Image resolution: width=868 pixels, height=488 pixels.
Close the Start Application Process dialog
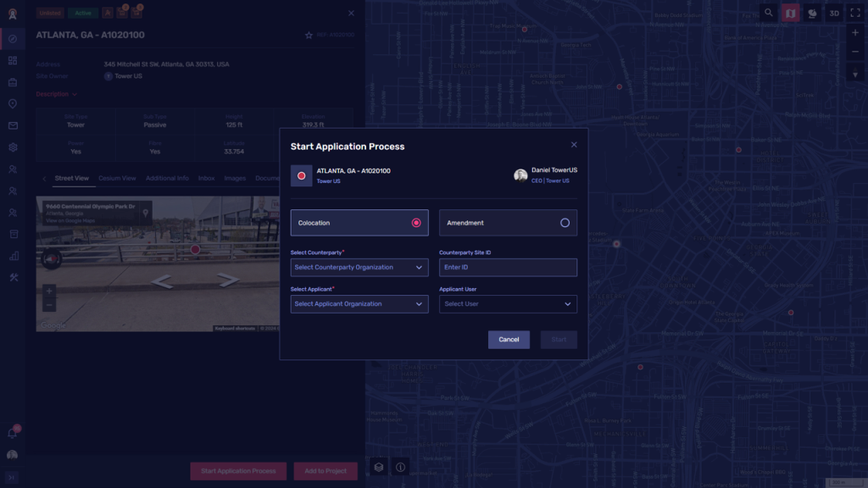(574, 145)
